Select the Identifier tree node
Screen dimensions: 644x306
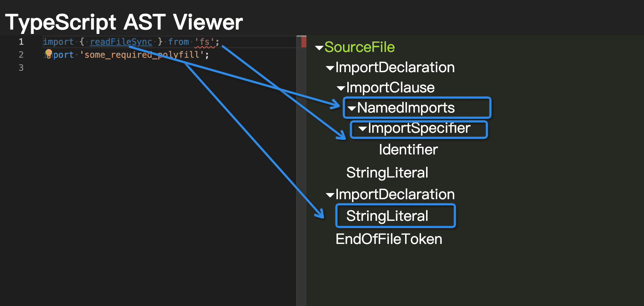pyautogui.click(x=408, y=150)
